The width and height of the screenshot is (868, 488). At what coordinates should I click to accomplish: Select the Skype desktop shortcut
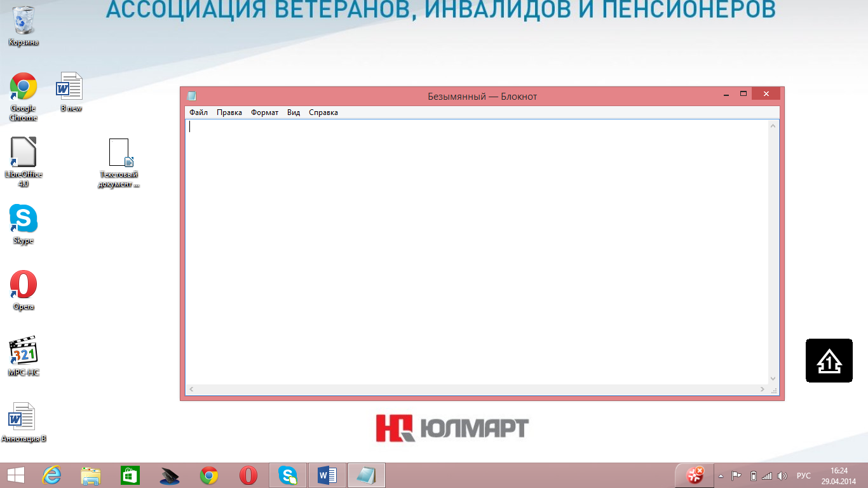click(24, 224)
